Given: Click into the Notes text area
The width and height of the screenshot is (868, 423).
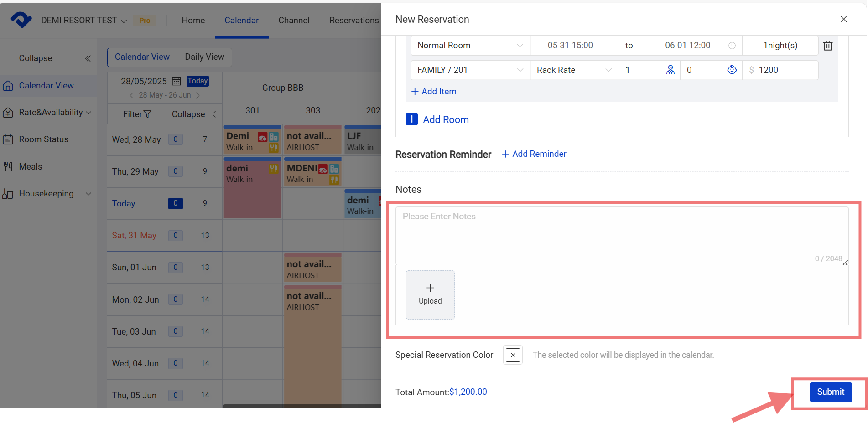Looking at the screenshot, I should coord(621,236).
